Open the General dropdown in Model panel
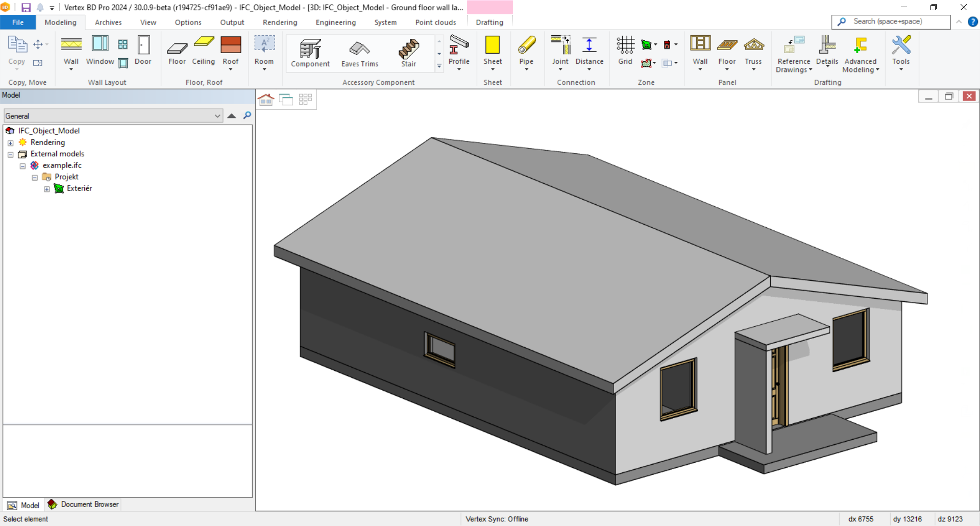The width and height of the screenshot is (980, 526). coord(113,116)
